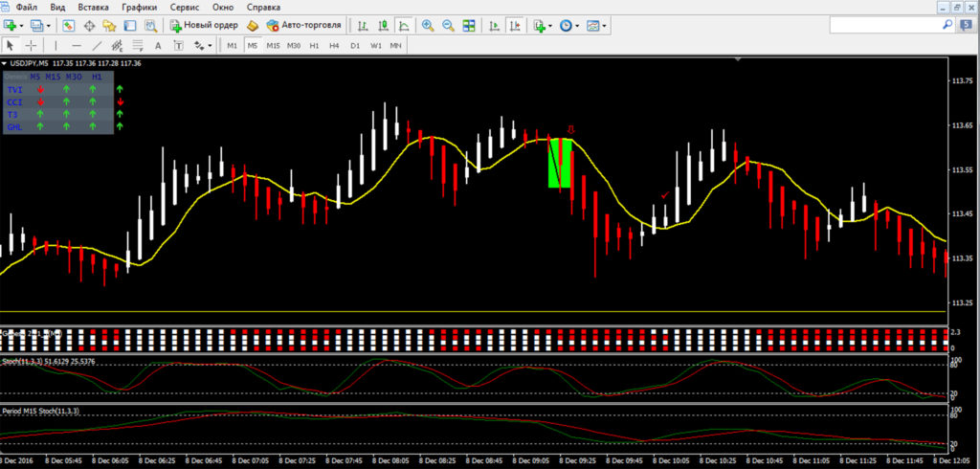Click the chart shift triangle marker atop chart

point(739,59)
